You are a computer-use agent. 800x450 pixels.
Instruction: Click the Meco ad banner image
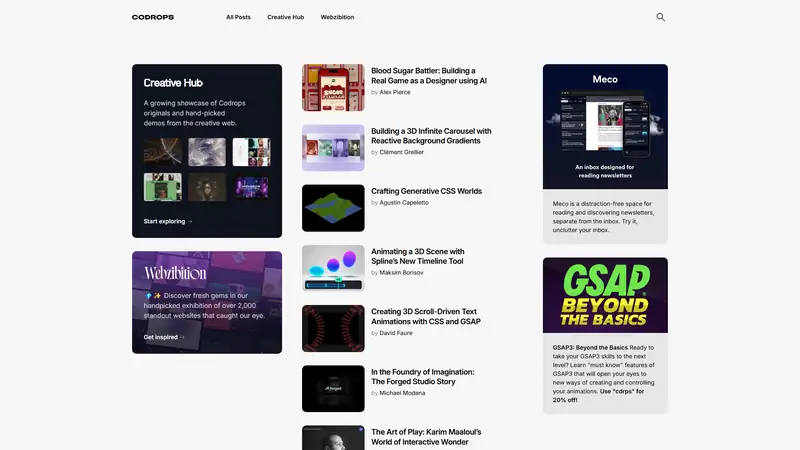[605, 127]
